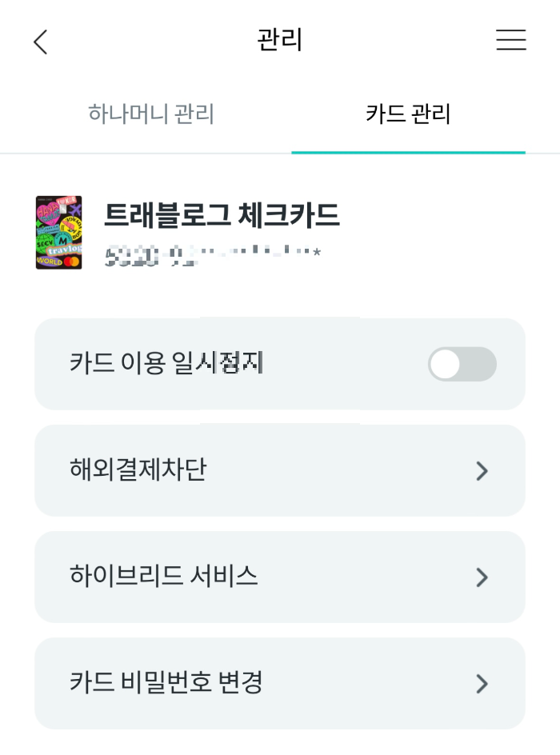Switch to the 하나머니 관리 tab
Screen dimensions: 560x755
click(152, 114)
